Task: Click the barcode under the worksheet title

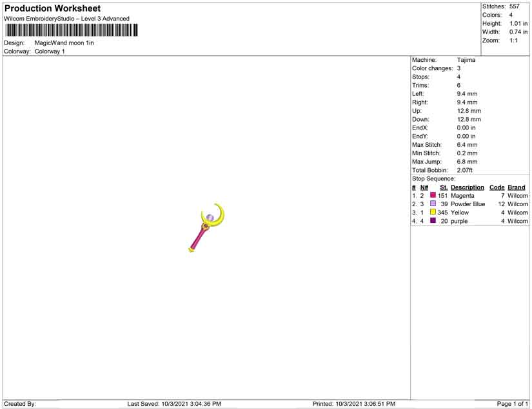Action: tap(72, 30)
